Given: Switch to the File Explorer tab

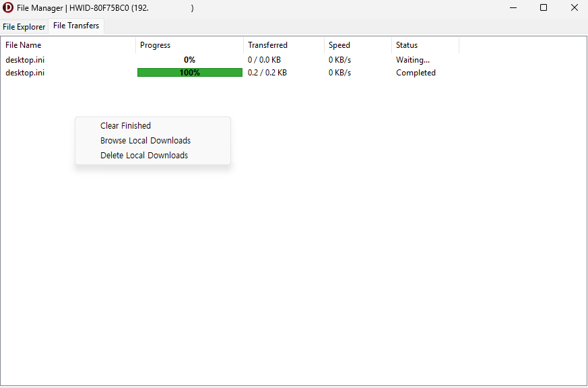Looking at the screenshot, I should (24, 27).
